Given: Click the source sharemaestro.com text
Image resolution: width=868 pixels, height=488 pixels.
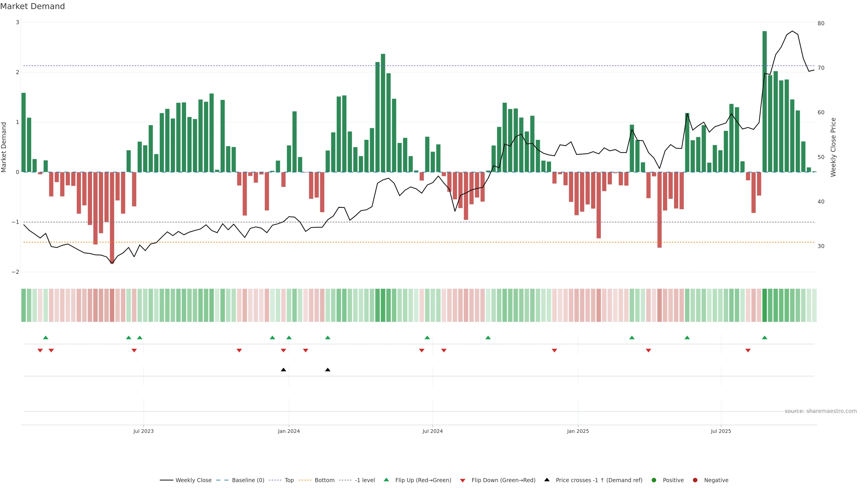Looking at the screenshot, I should [821, 411].
